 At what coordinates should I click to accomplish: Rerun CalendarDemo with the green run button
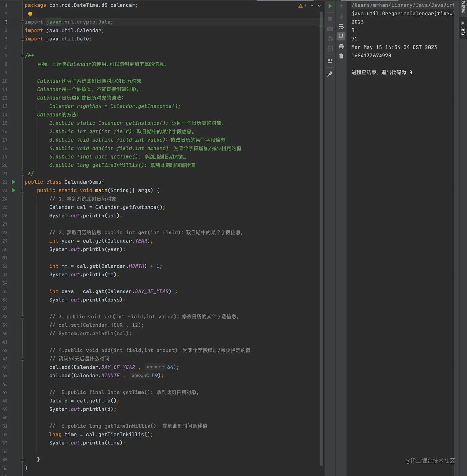pos(330,6)
